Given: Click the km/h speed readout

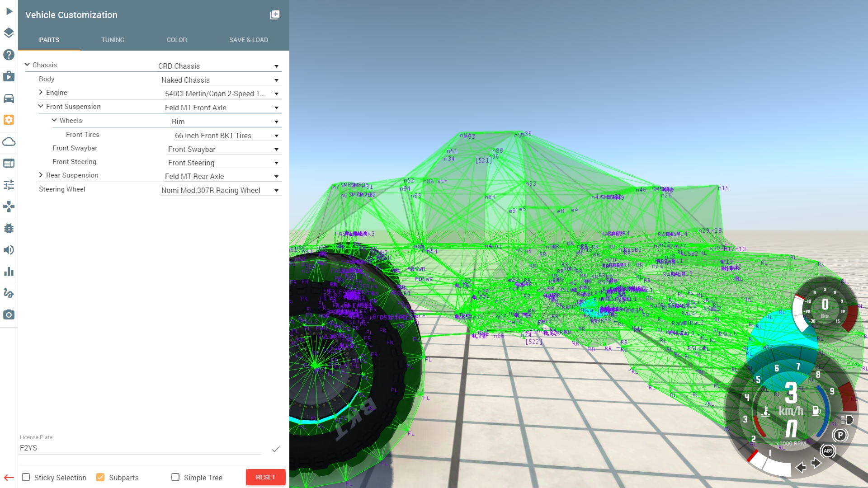Looking at the screenshot, I should pos(791,399).
